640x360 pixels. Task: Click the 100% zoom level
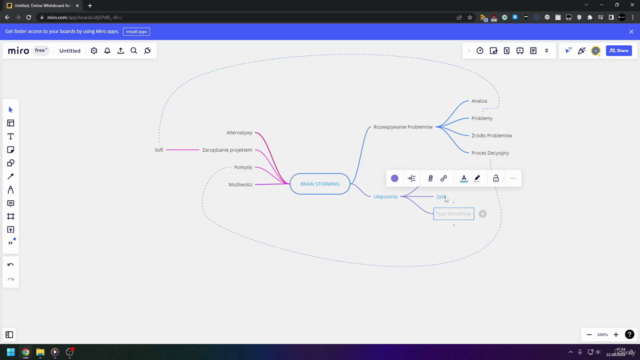point(602,335)
